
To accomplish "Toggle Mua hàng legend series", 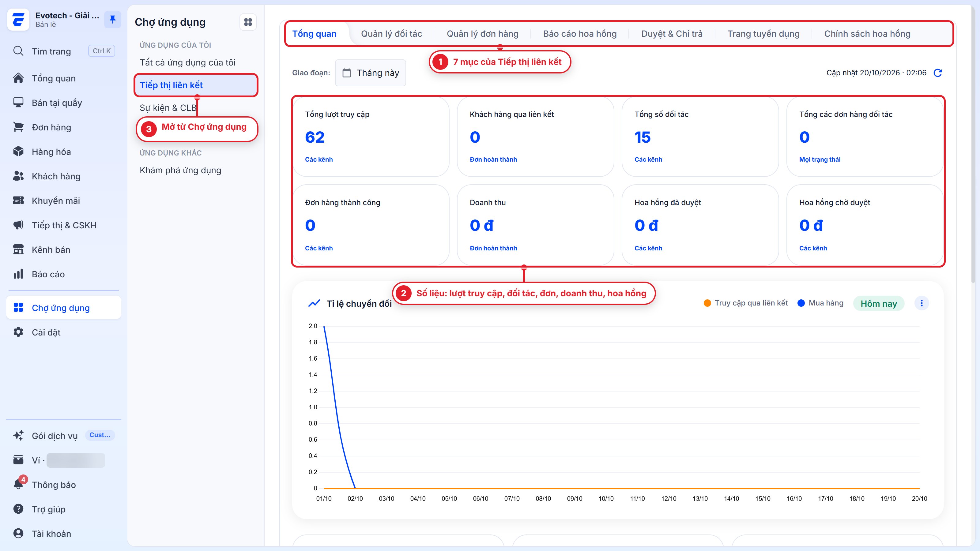I will pos(821,303).
